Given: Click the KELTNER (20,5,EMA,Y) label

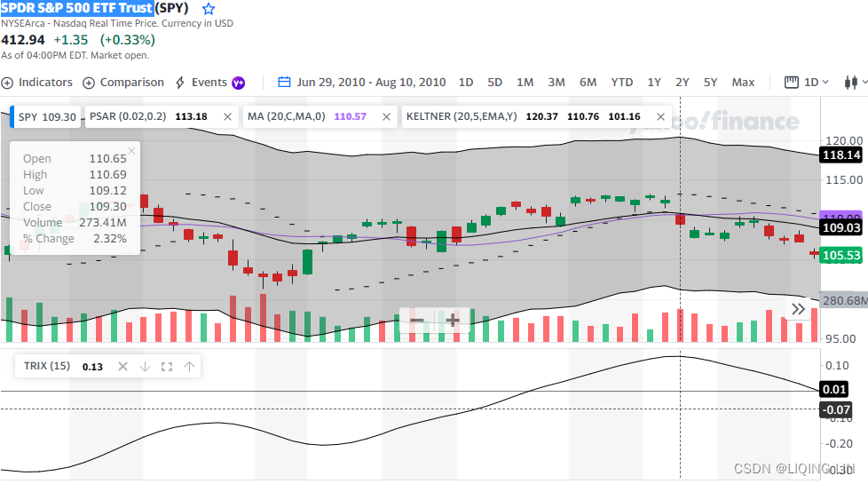Looking at the screenshot, I should tap(462, 117).
